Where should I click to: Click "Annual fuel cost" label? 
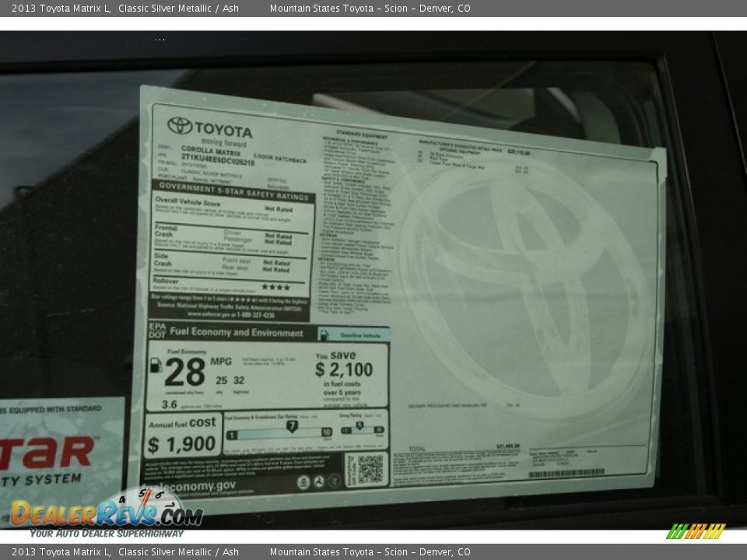(x=182, y=422)
